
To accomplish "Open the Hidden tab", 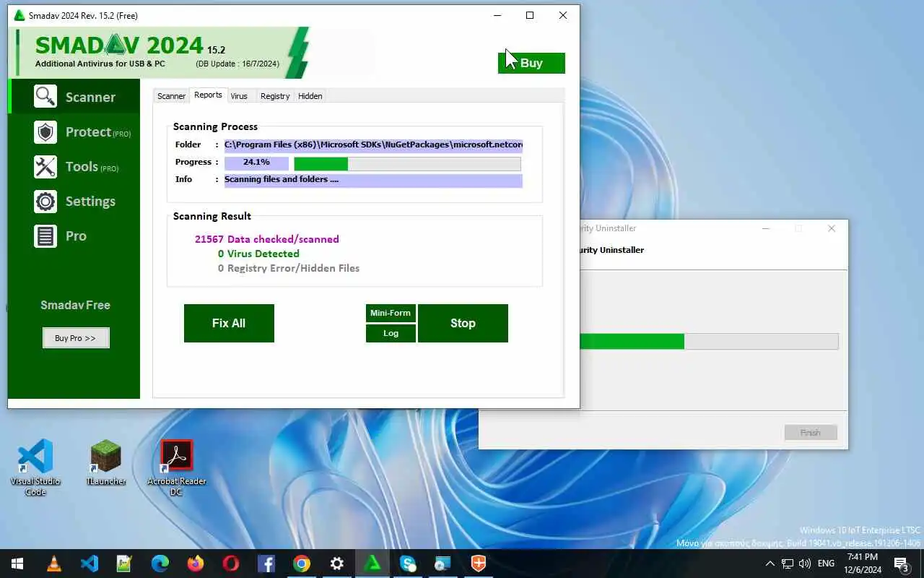I will tap(310, 96).
